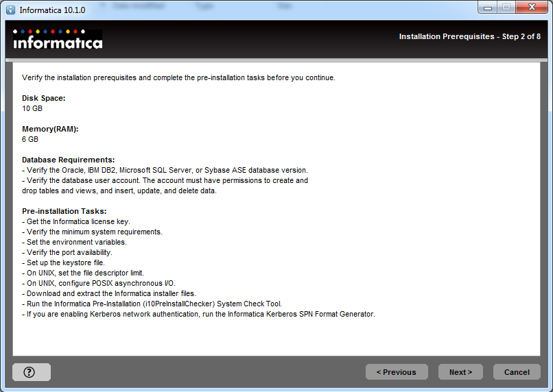Image resolution: width=553 pixels, height=392 pixels.
Task: Click the i10PreInstallChecker System Check Tool line
Action: pos(152,304)
